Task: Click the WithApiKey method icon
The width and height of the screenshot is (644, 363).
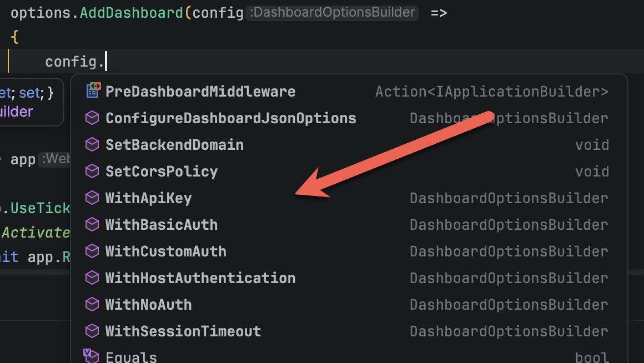Action: [92, 198]
